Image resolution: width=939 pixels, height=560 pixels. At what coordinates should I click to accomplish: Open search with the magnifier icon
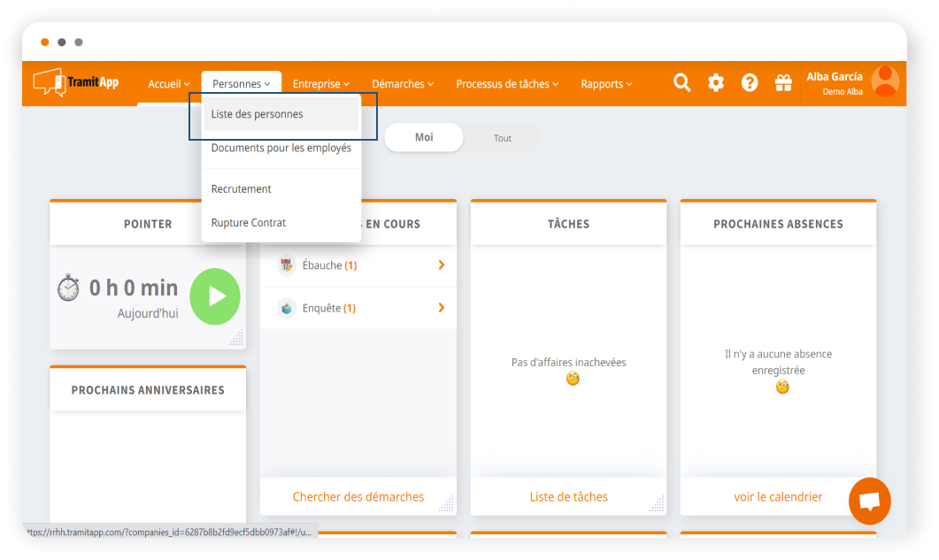(681, 83)
